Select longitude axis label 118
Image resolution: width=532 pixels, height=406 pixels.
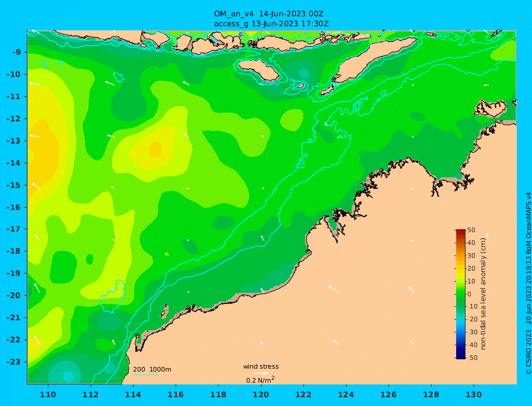click(218, 395)
